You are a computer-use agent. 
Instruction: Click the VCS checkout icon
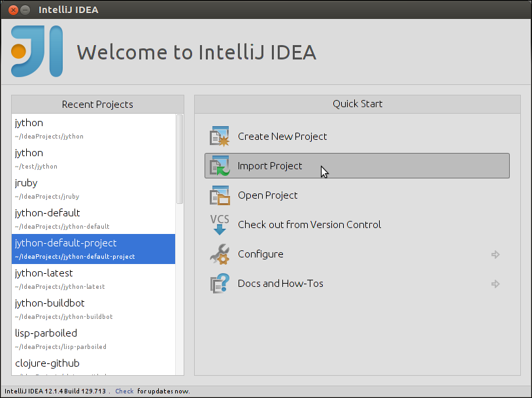219,224
